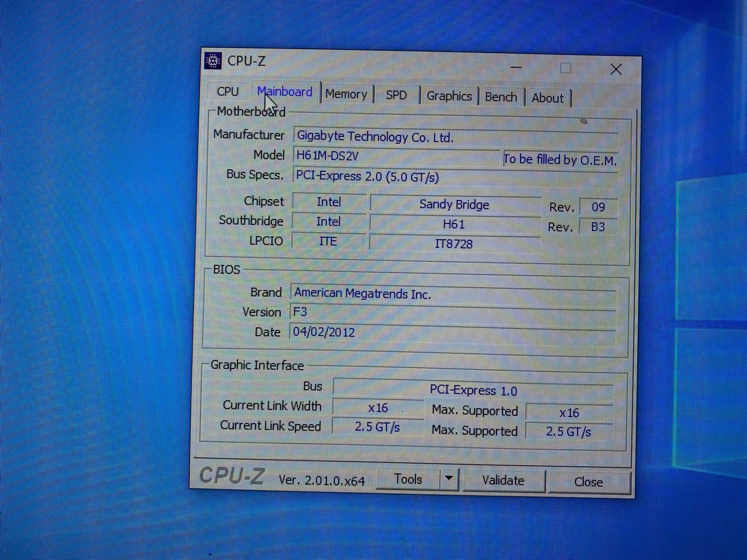
Task: Click the Close button
Action: 589,482
